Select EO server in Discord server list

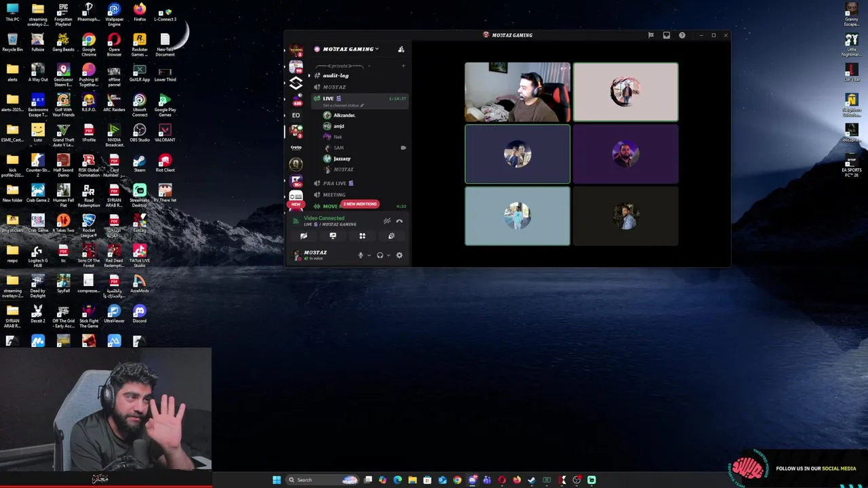point(296,115)
